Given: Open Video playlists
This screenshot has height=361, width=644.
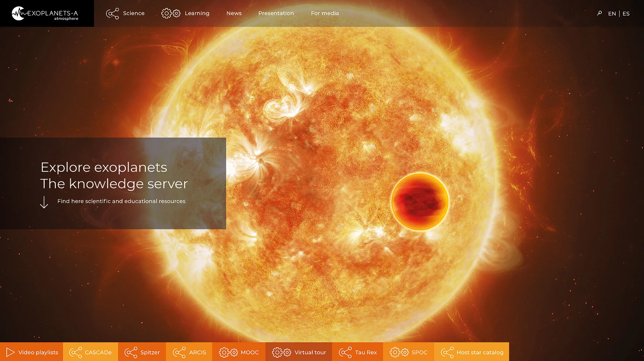Looking at the screenshot, I should click(32, 352).
